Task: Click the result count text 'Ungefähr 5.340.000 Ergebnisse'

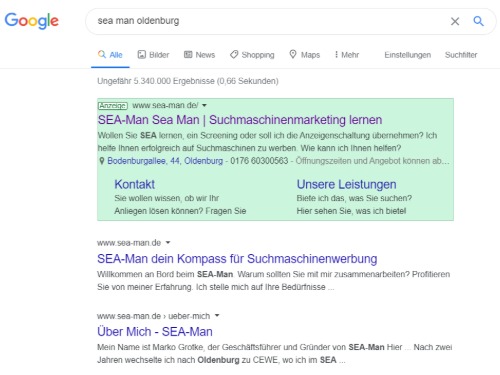Action: 156,81
